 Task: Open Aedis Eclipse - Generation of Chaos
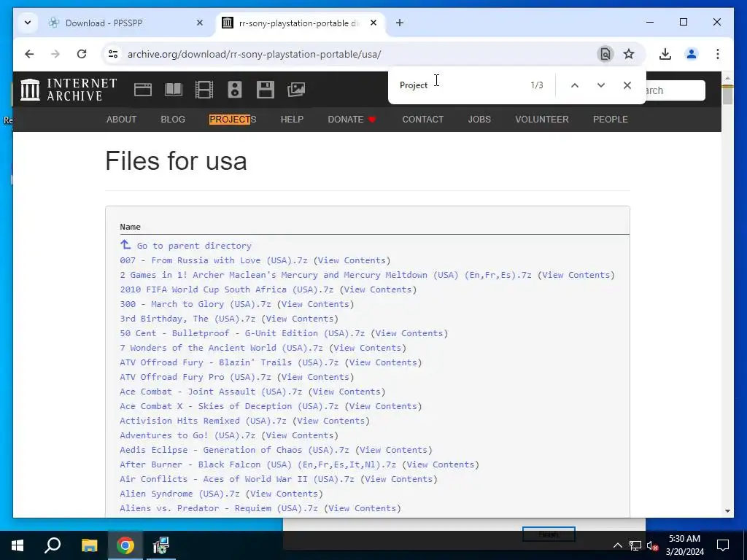[234, 450]
